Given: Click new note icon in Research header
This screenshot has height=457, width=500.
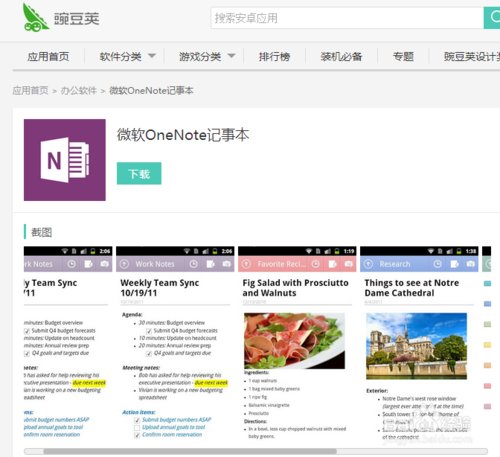Looking at the screenshot, I should (x=454, y=264).
